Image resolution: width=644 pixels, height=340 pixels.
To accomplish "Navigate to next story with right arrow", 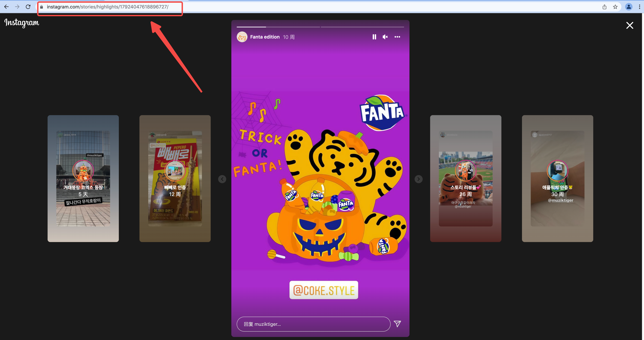I will (x=419, y=179).
